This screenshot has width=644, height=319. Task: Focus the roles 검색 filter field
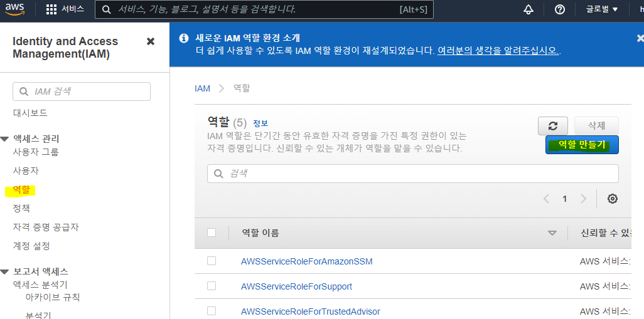[413, 174]
